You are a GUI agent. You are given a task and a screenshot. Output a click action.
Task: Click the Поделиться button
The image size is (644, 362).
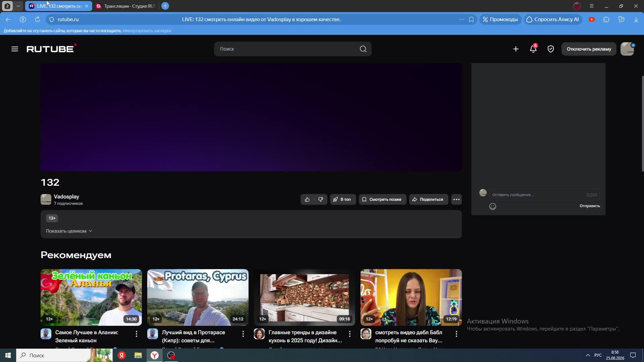pos(429,199)
